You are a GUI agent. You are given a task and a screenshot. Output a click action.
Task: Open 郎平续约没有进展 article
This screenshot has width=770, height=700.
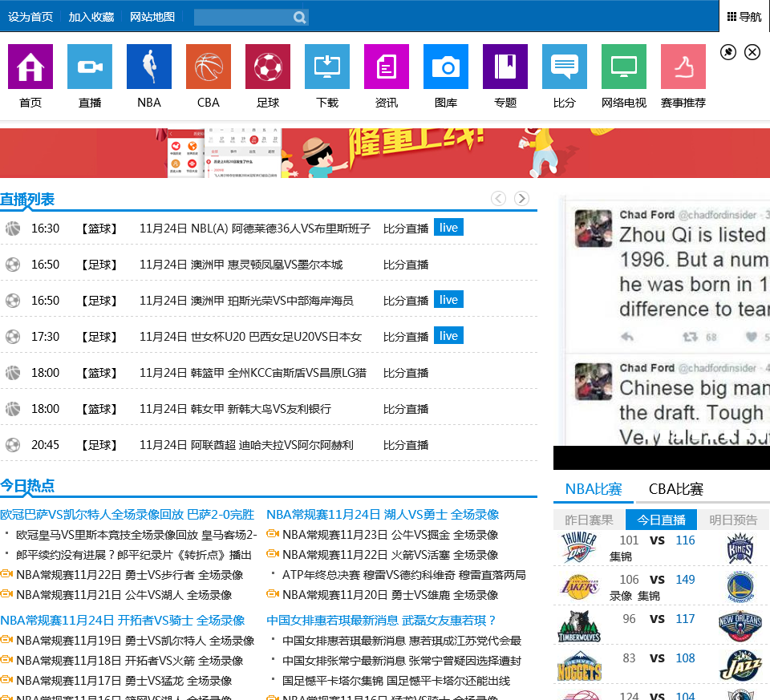click(134, 555)
